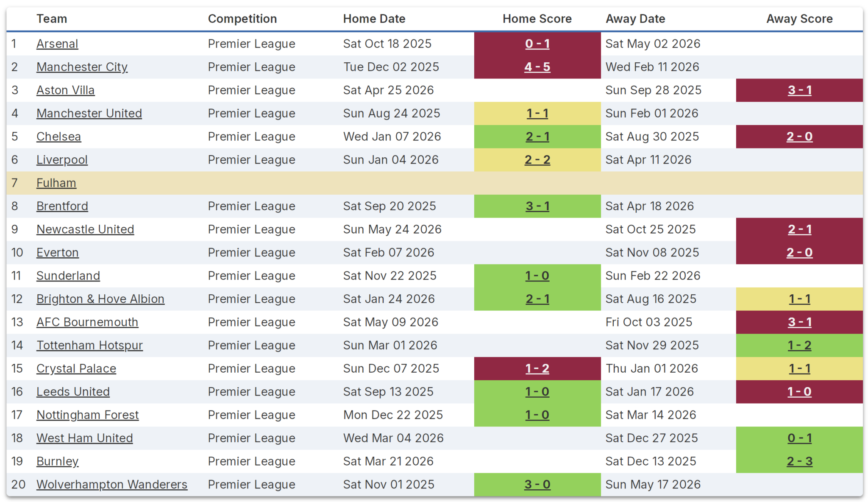Click the Nottingham Forest team link

tap(88, 415)
